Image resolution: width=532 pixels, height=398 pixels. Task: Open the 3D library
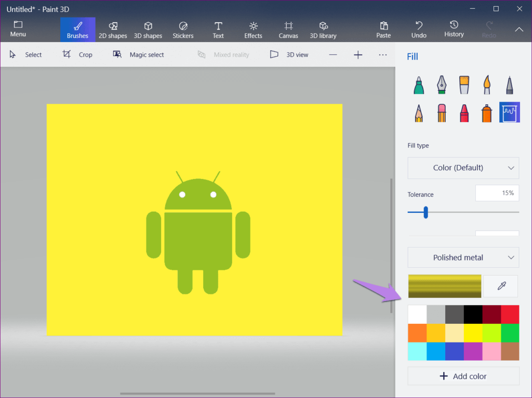(x=323, y=30)
